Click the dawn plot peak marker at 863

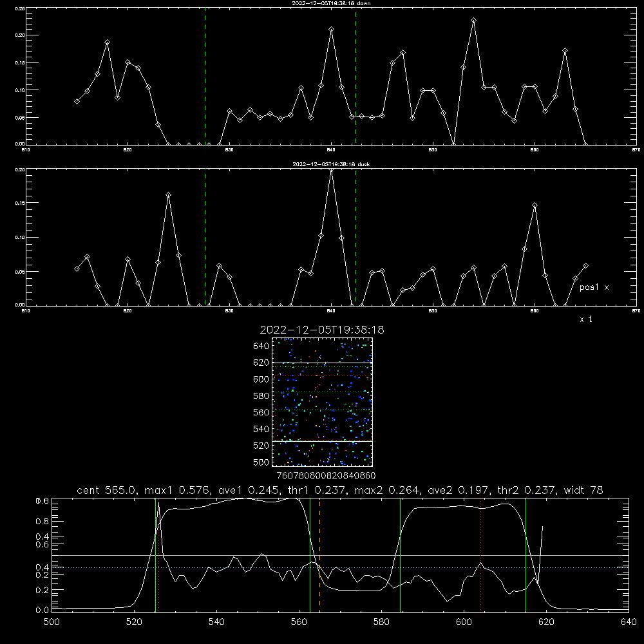click(565, 51)
